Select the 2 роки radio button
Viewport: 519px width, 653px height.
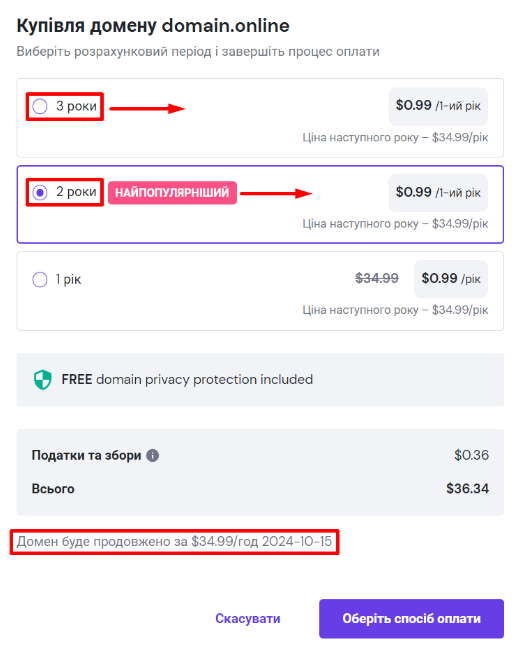pos(40,192)
